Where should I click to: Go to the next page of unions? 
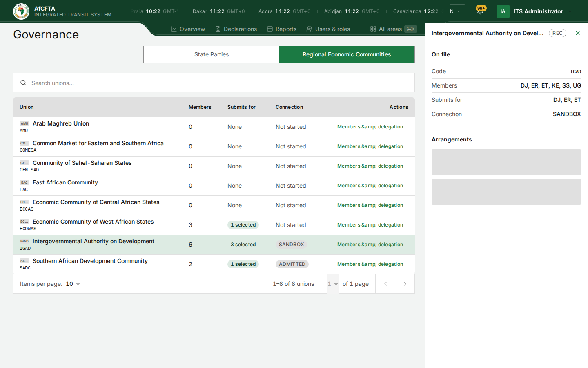click(x=405, y=284)
